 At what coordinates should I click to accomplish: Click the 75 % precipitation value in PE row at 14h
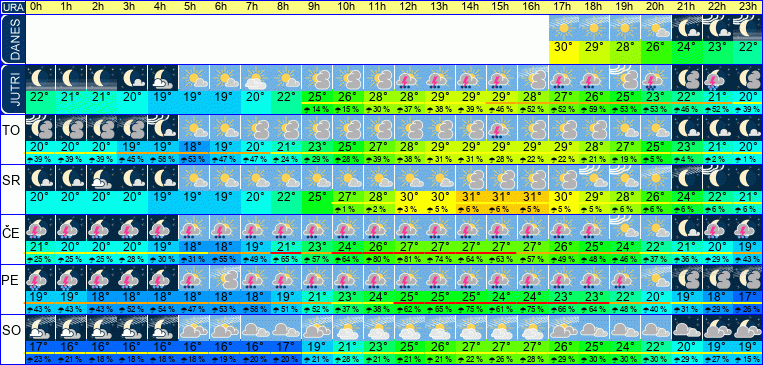coord(471,309)
